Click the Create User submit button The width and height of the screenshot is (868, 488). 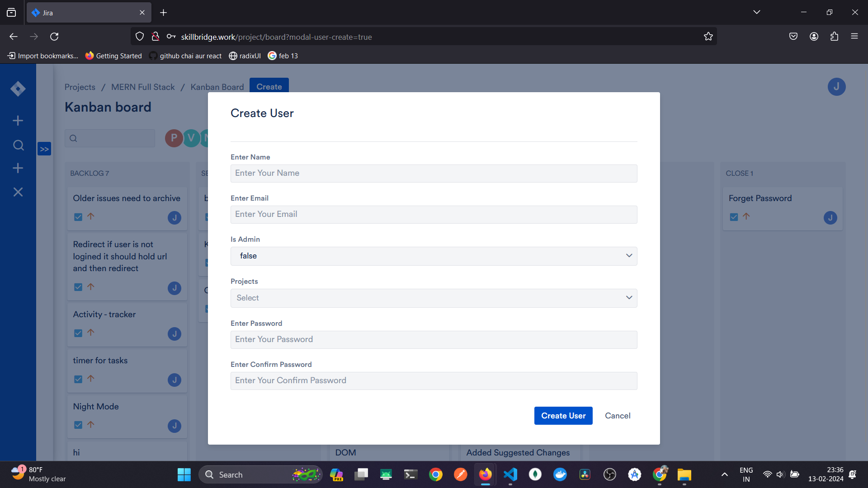563,416
